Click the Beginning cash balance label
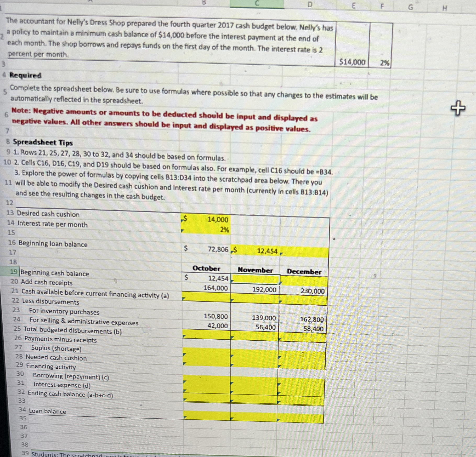The image size is (476, 457). pos(55,273)
